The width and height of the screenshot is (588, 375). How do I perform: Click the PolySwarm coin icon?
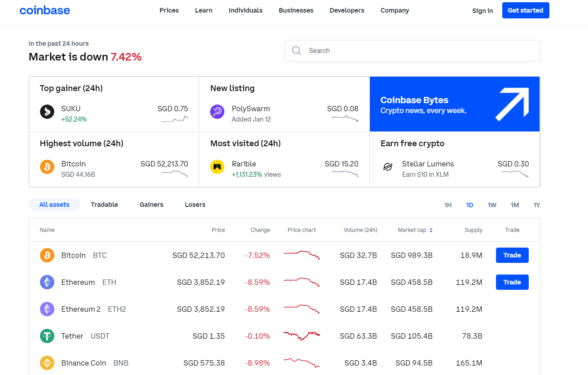217,112
